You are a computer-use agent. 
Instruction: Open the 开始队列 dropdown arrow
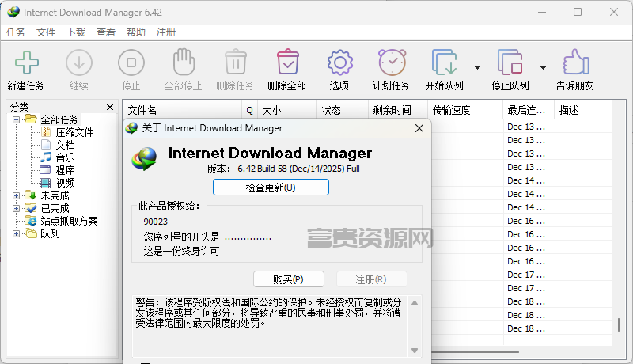pyautogui.click(x=478, y=68)
